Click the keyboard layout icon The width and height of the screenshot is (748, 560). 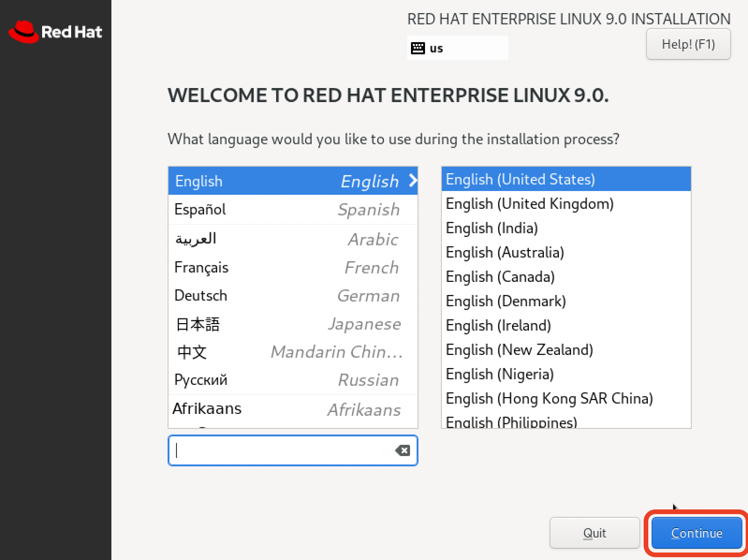pyautogui.click(x=418, y=48)
